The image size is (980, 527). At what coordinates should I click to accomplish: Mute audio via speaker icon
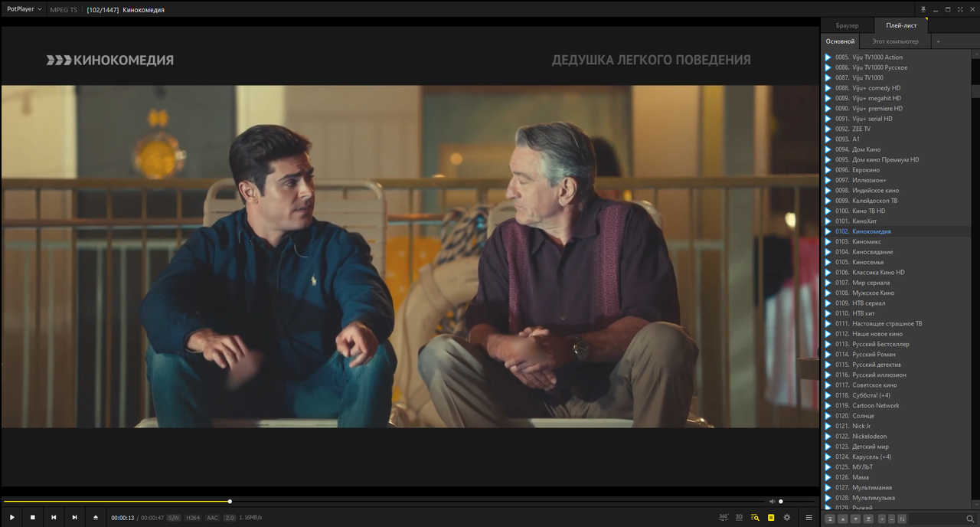coord(772,502)
